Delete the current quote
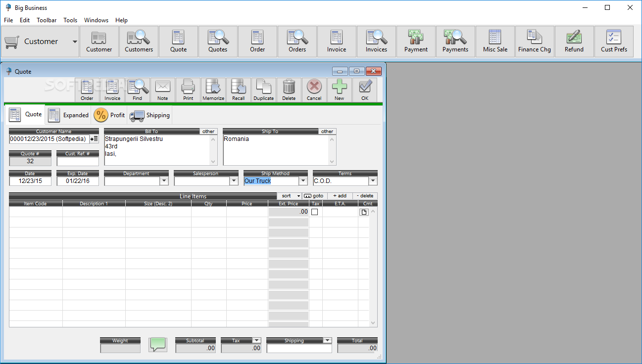 point(289,90)
